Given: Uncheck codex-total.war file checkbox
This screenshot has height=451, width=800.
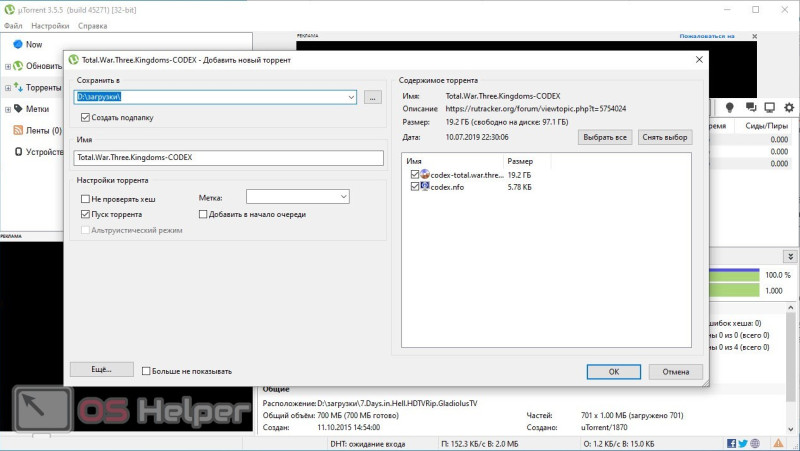Looking at the screenshot, I should click(x=415, y=174).
